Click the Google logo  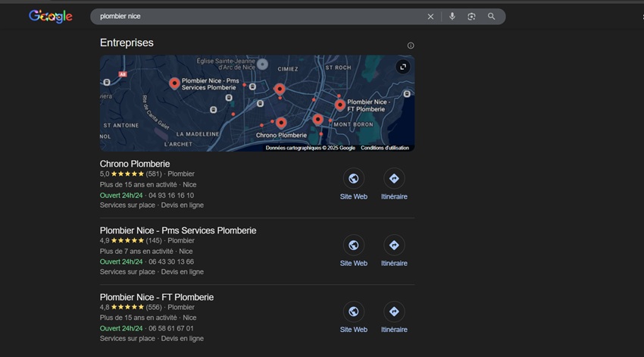pyautogui.click(x=50, y=16)
